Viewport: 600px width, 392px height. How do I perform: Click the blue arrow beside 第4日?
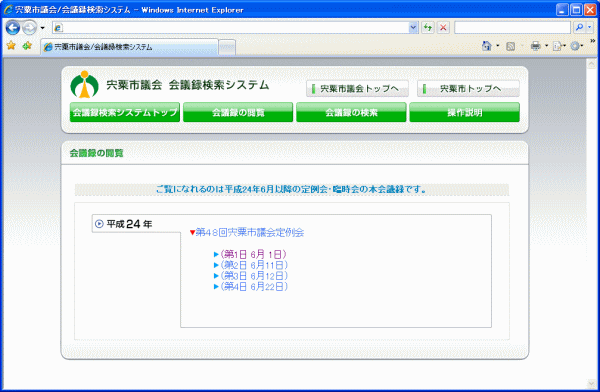(216, 286)
